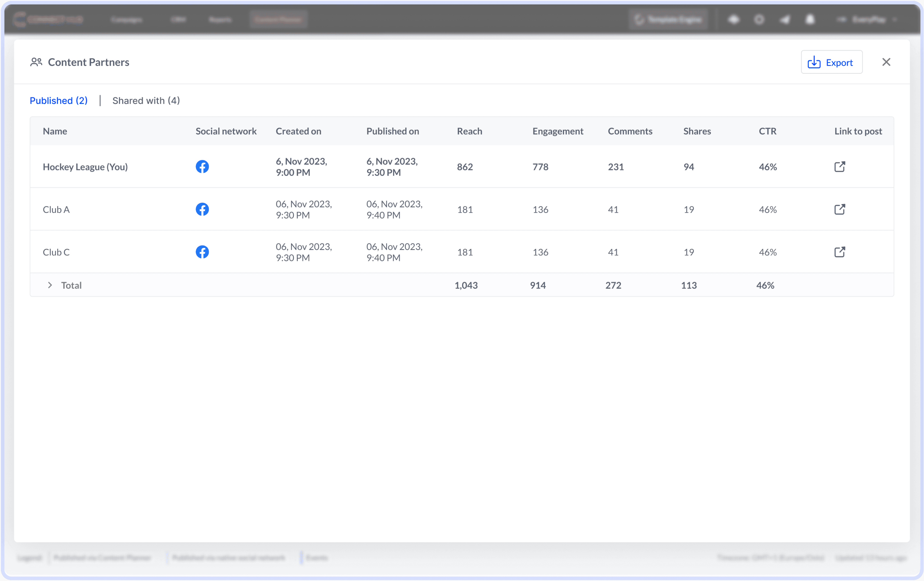Click the Link to post column header
The image size is (924, 581).
pos(858,131)
